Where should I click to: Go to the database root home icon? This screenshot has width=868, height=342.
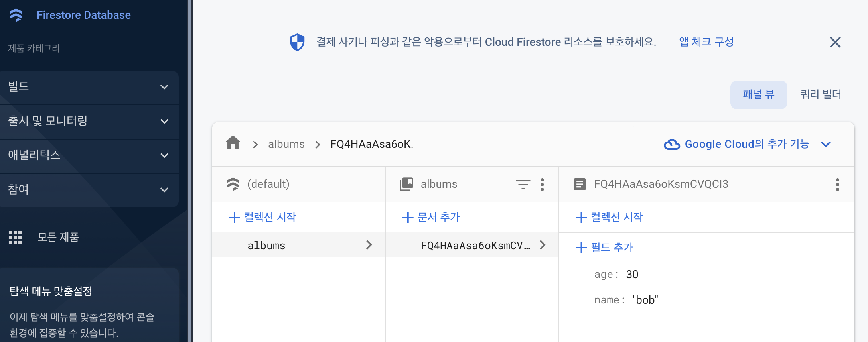(233, 142)
